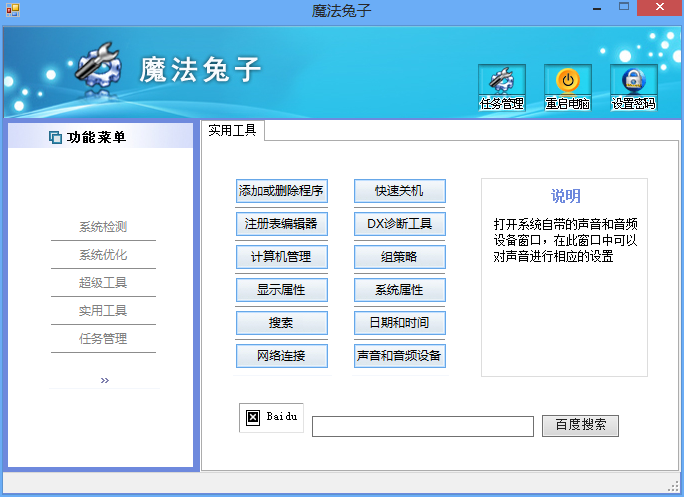Click the app icon in title bar
The width and height of the screenshot is (684, 497).
pyautogui.click(x=13, y=10)
